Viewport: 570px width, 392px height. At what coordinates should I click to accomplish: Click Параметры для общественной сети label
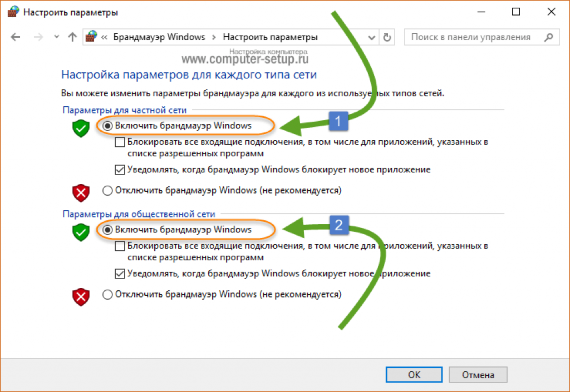coord(139,214)
